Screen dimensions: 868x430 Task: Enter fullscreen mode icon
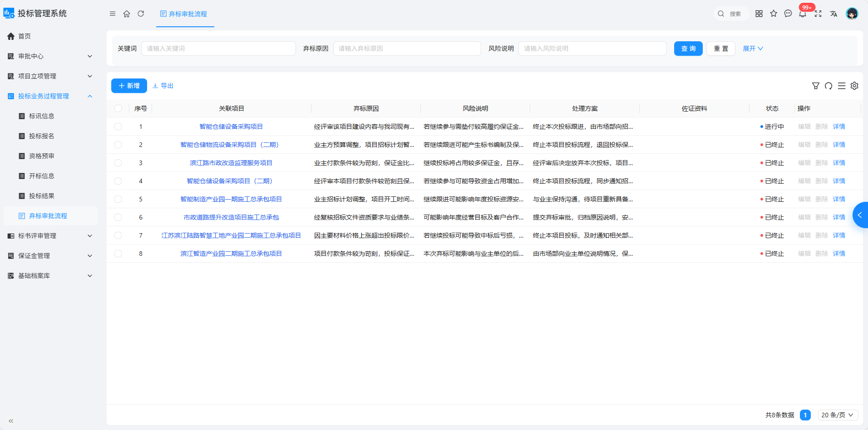click(818, 14)
